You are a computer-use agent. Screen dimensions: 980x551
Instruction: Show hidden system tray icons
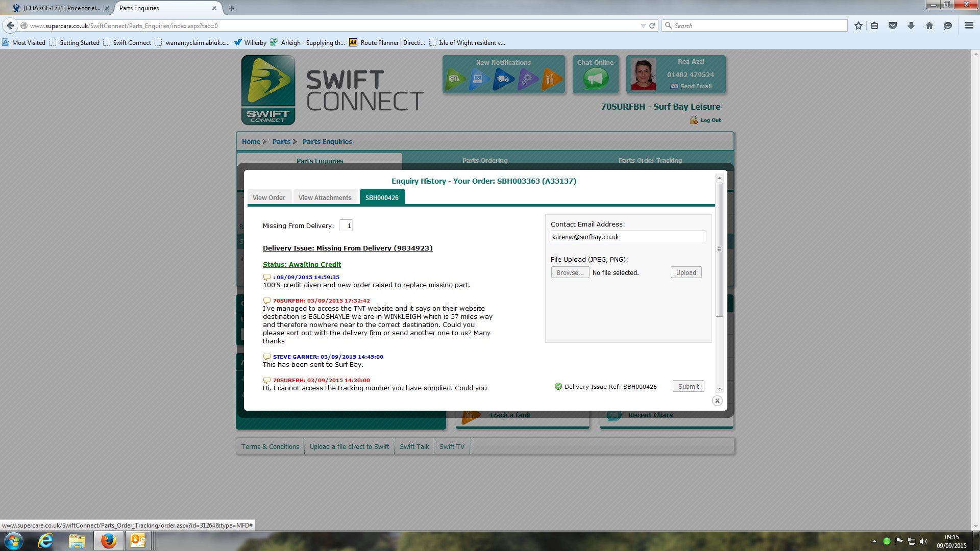pyautogui.click(x=874, y=541)
